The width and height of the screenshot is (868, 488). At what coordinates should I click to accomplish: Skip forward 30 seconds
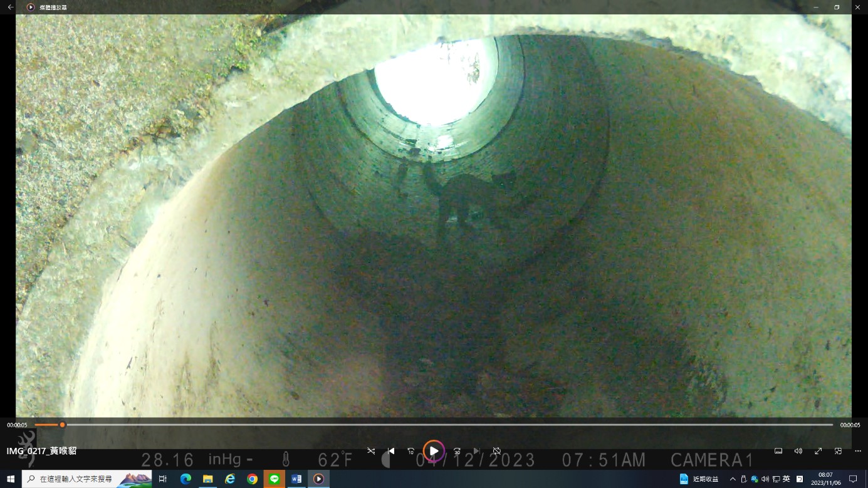click(457, 451)
